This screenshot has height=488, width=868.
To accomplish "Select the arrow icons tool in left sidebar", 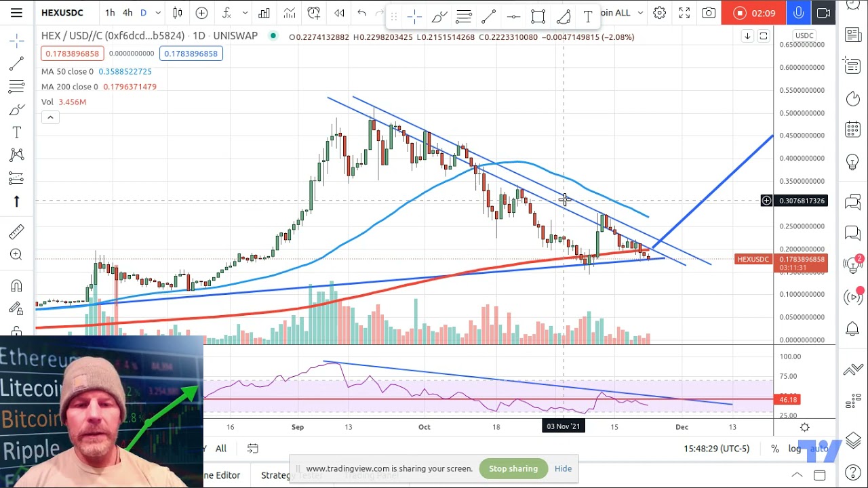I will (16, 201).
